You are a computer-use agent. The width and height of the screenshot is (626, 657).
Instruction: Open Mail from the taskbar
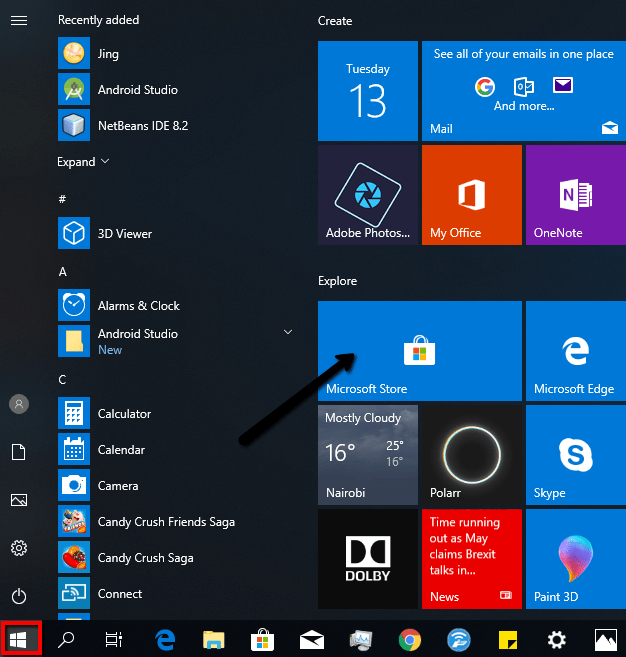click(x=312, y=640)
